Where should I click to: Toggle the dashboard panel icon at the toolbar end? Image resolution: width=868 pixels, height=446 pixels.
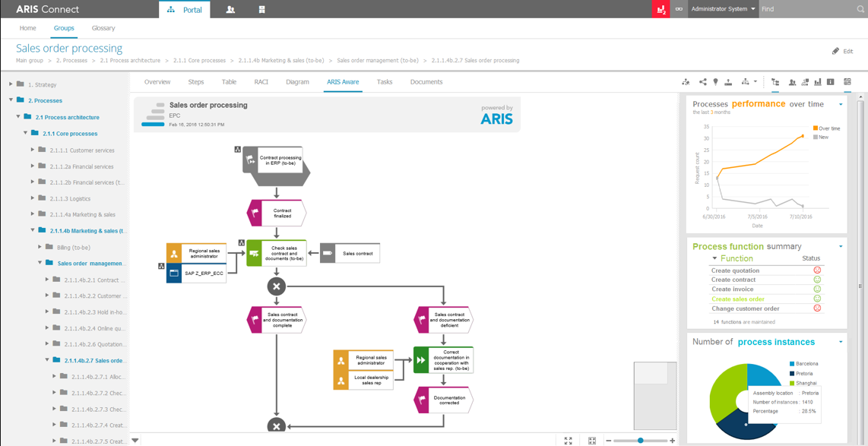[847, 82]
